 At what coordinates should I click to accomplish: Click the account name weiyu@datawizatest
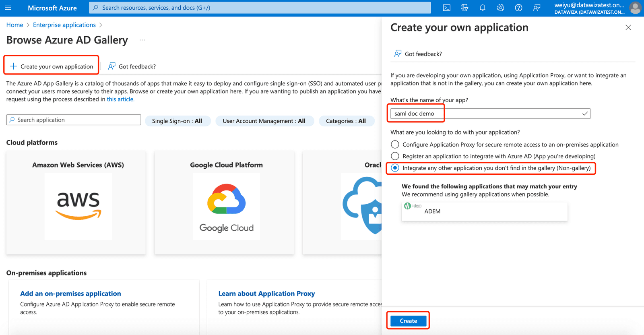589,5
